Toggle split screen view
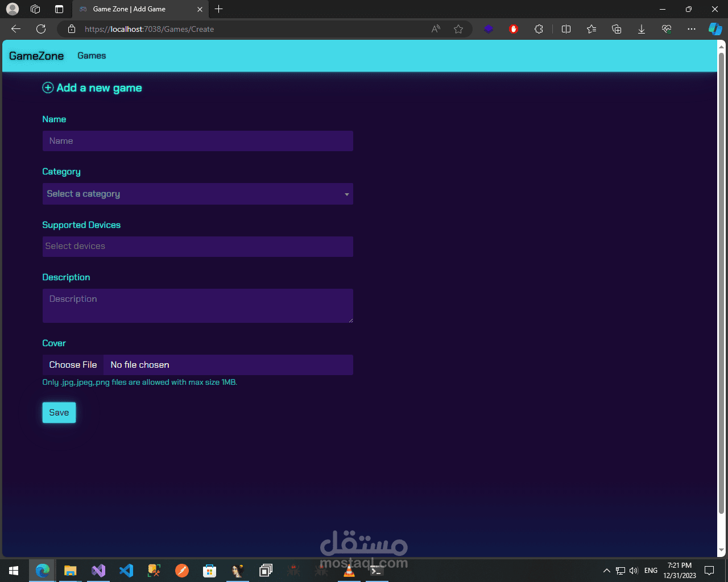Viewport: 728px width, 582px height. click(566, 29)
